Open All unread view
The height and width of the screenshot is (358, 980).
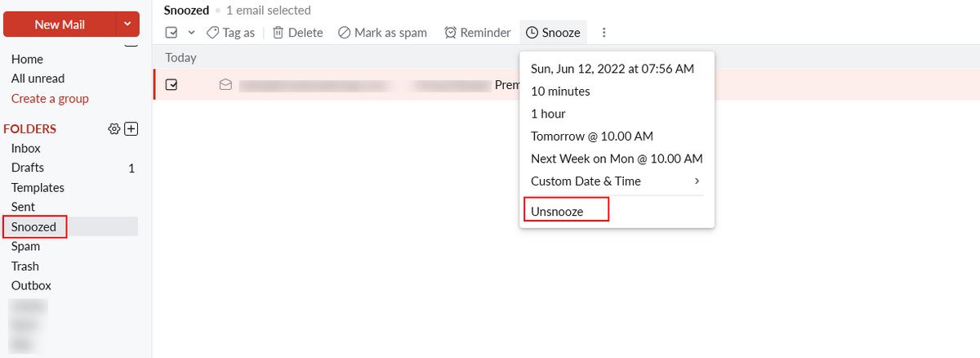tap(38, 78)
